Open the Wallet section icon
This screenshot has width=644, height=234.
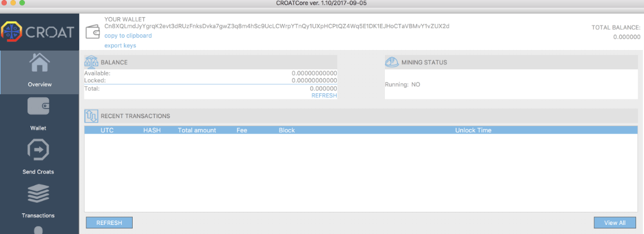coord(38,106)
